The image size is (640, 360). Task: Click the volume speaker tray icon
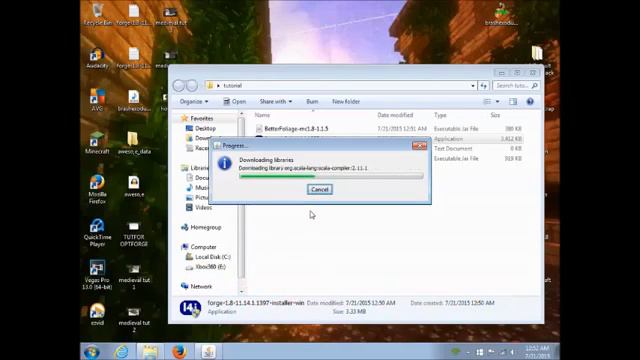point(512,352)
